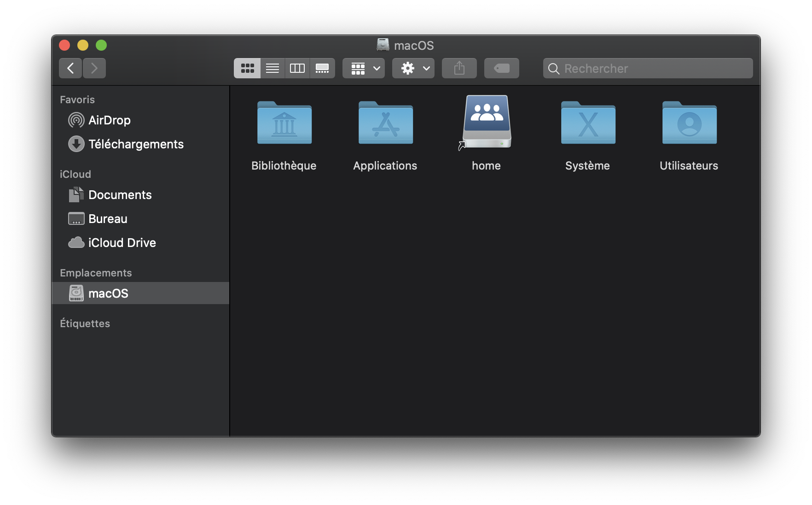Select the Système folder icon
This screenshot has height=505, width=812.
588,123
